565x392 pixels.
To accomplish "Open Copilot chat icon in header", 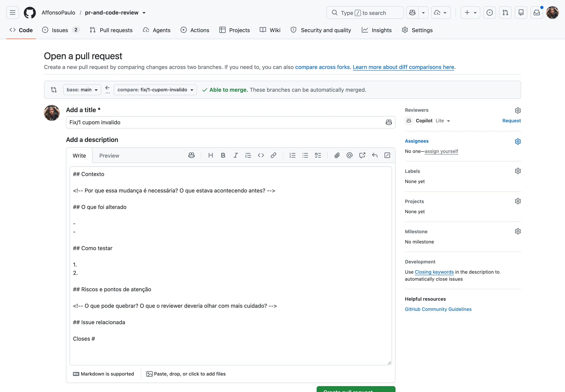I will click(412, 13).
